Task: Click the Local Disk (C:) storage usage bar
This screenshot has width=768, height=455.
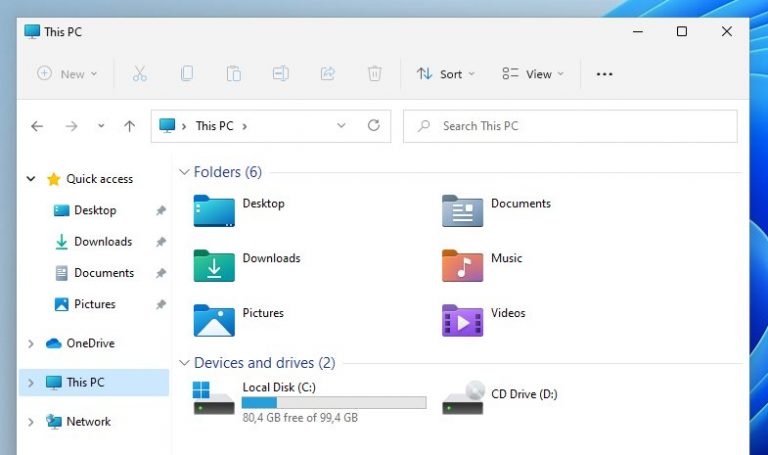Action: (x=334, y=403)
